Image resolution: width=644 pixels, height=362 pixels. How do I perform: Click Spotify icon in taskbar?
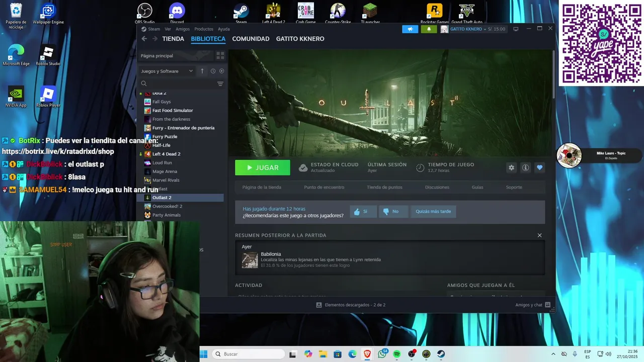[x=396, y=354]
